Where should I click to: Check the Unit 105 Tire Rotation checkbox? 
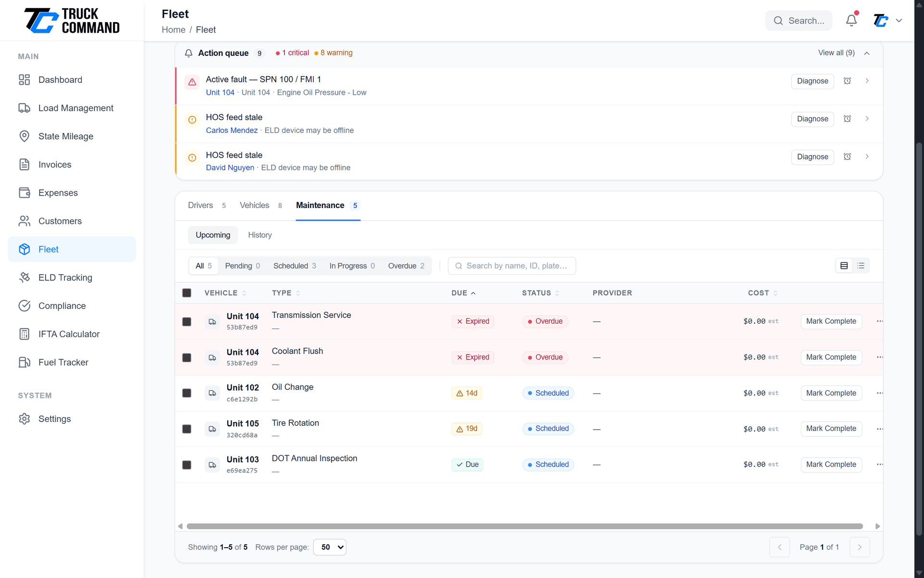(x=187, y=429)
